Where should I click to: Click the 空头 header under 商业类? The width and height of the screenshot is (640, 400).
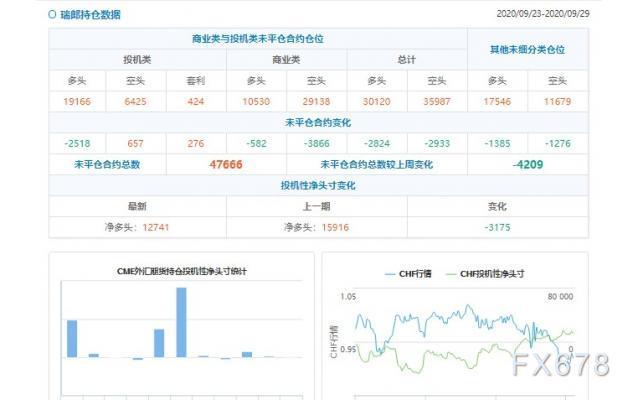[316, 81]
